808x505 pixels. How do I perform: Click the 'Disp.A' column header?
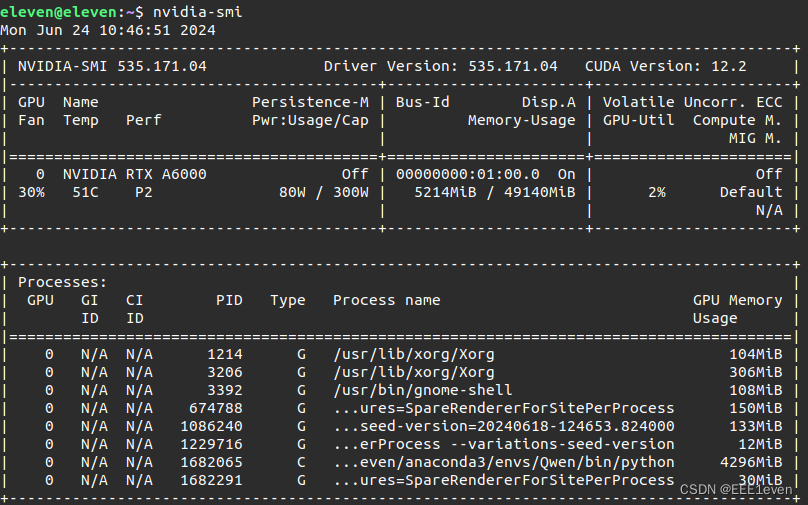pos(548,102)
